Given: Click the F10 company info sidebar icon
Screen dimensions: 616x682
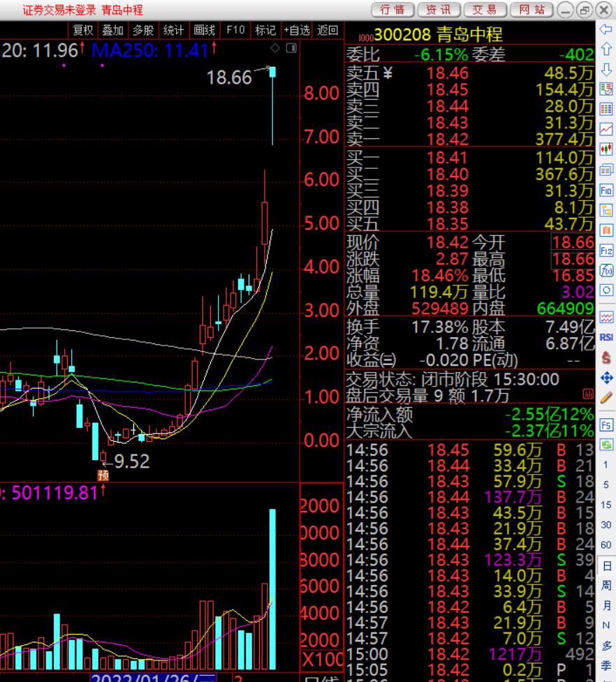Looking at the screenshot, I should 606,190.
